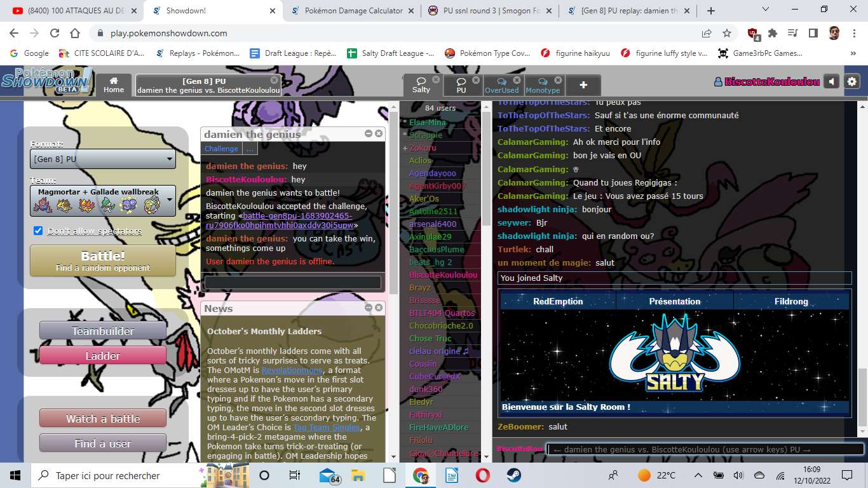Screen dimensions: 868x488
Task: Open the Teambuilder
Action: click(x=103, y=331)
